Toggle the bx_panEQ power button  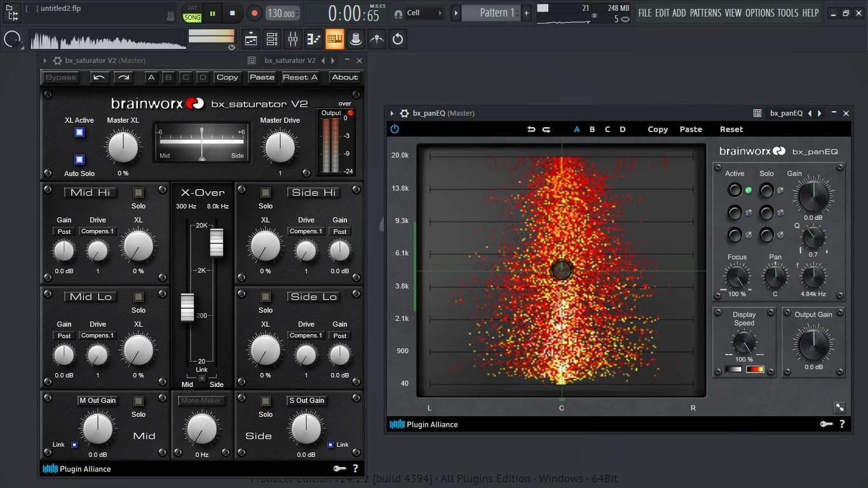tap(395, 129)
